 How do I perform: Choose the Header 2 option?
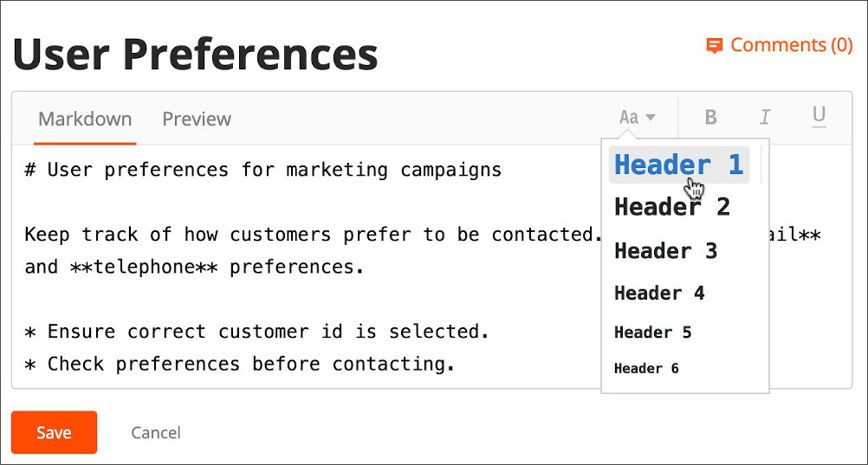pyautogui.click(x=671, y=207)
